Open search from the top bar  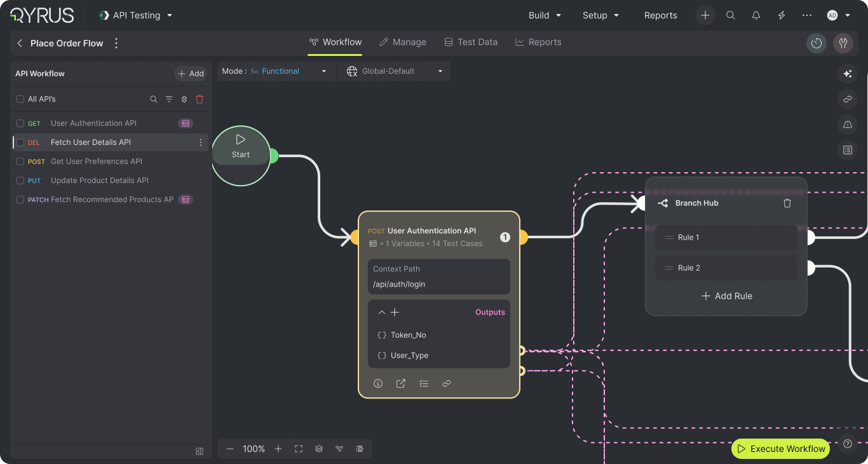pos(731,15)
